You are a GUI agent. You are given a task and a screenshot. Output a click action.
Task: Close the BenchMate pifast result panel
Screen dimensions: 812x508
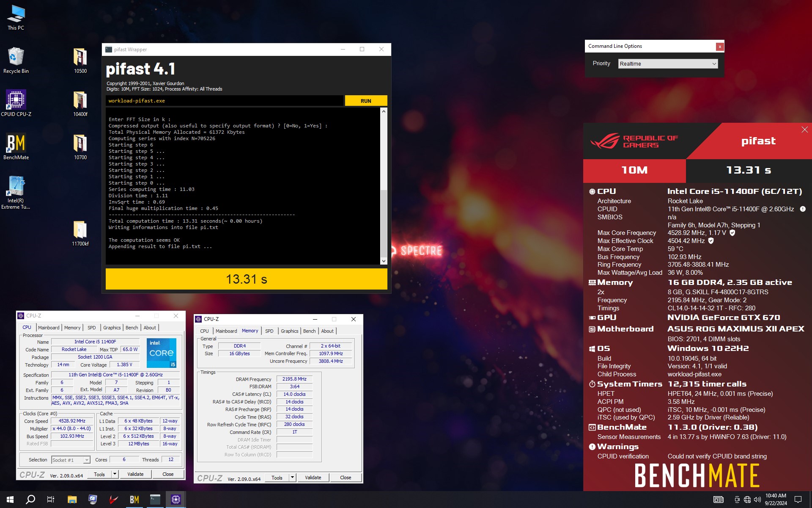tap(804, 130)
